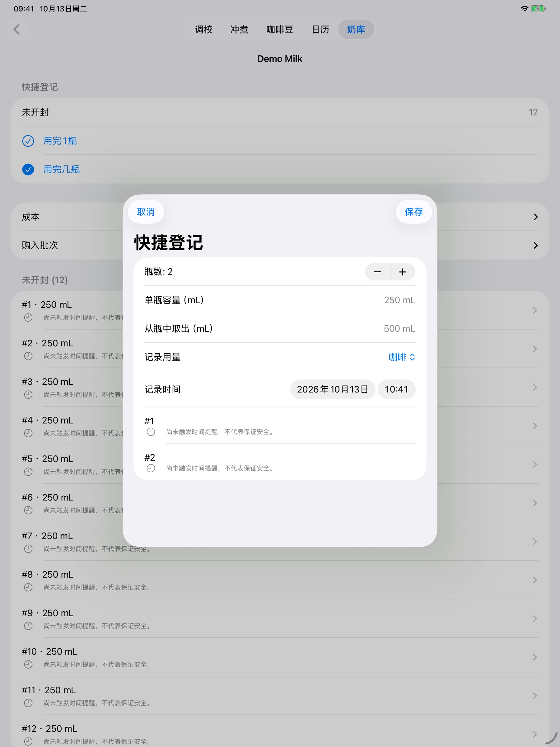560x747 pixels.
Task: Tap the back arrow icon
Action: pos(17,29)
